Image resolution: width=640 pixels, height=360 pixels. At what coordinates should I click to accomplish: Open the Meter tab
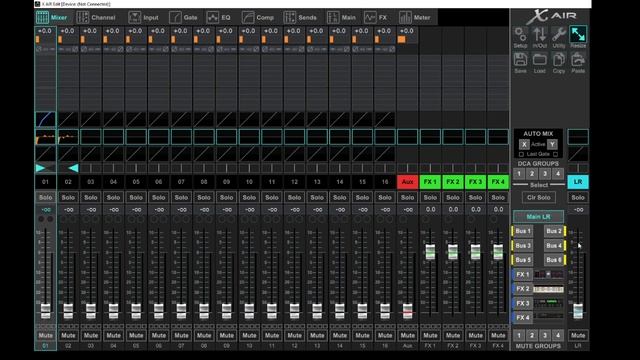click(x=415, y=18)
